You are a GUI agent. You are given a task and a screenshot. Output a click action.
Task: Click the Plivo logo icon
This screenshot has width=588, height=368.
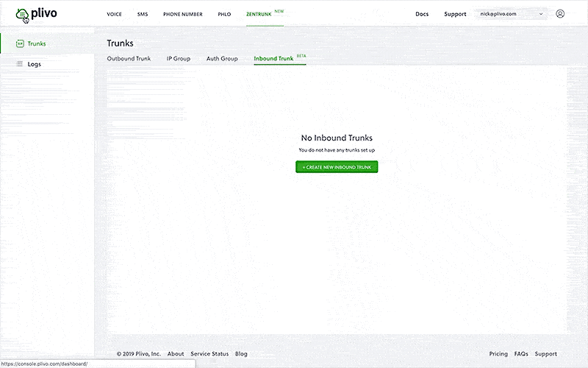tap(23, 14)
